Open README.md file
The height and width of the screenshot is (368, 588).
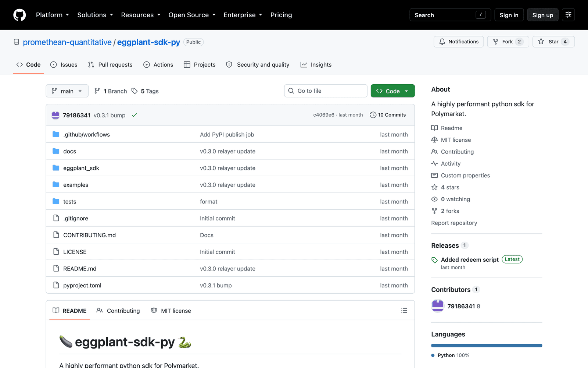click(x=80, y=269)
